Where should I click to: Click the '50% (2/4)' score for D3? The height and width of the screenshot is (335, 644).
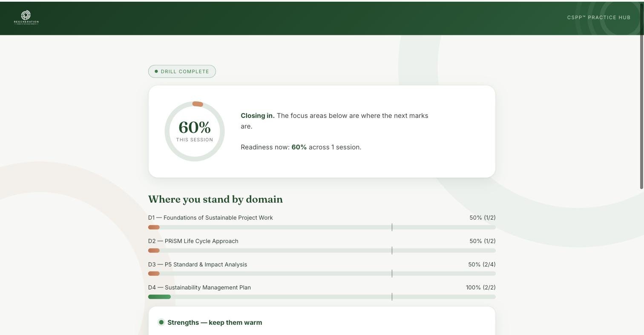point(482,264)
